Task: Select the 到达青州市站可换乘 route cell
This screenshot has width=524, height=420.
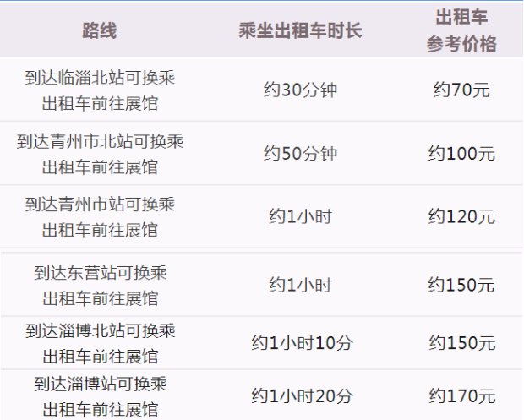Action: 100,216
